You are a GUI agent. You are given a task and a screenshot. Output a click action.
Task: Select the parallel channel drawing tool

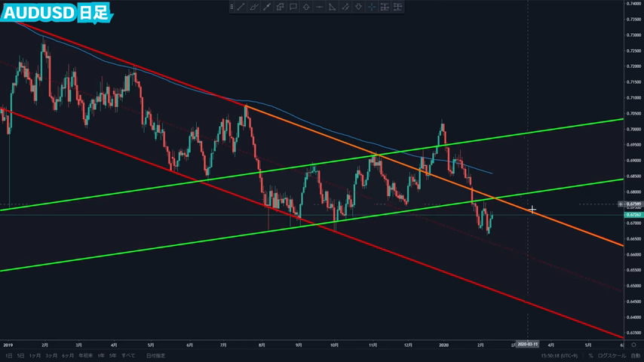[x=345, y=7]
